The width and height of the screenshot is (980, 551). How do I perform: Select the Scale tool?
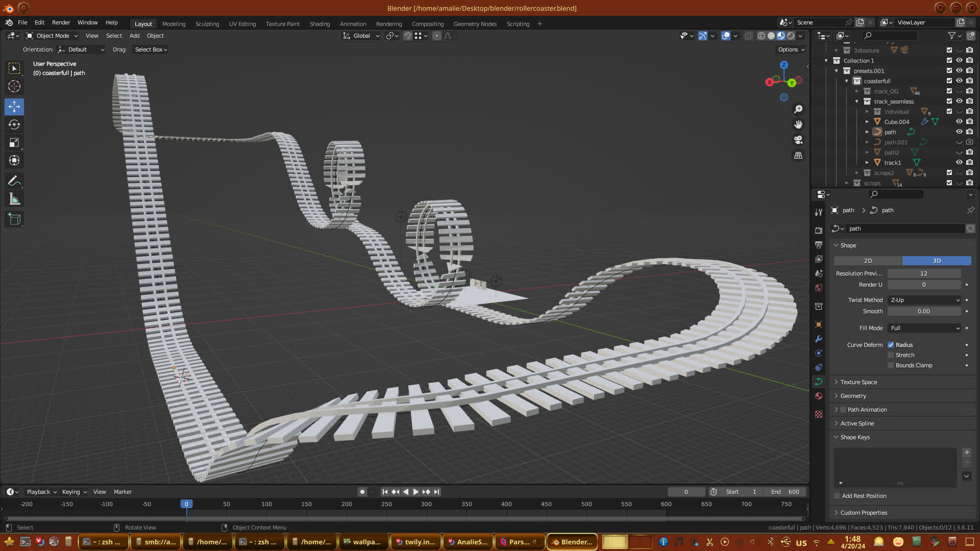pos(14,143)
